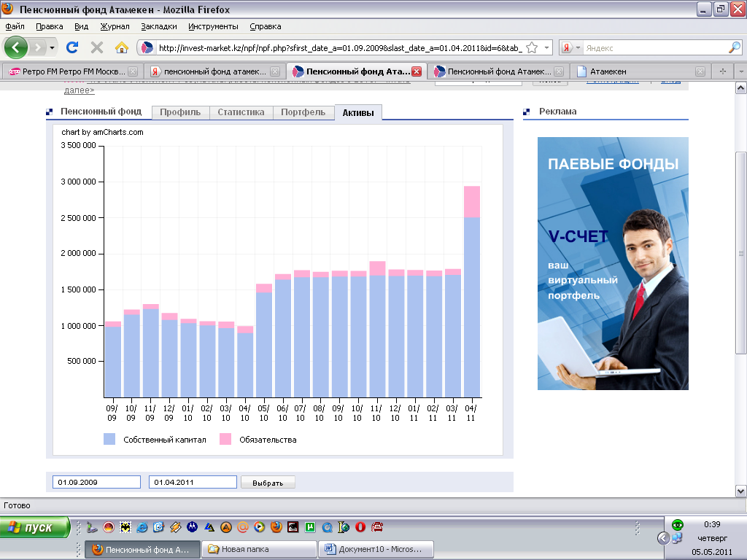The height and width of the screenshot is (560, 747).
Task: Bookmark this page with the star
Action: click(x=532, y=47)
